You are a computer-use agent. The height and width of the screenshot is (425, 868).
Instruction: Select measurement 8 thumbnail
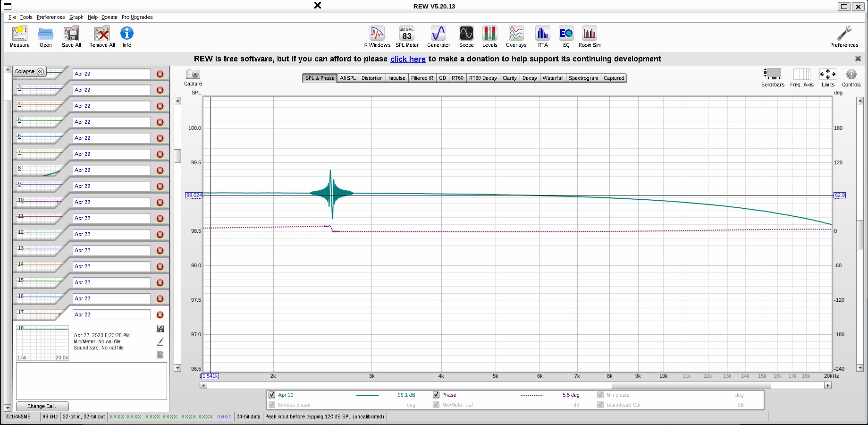40,170
